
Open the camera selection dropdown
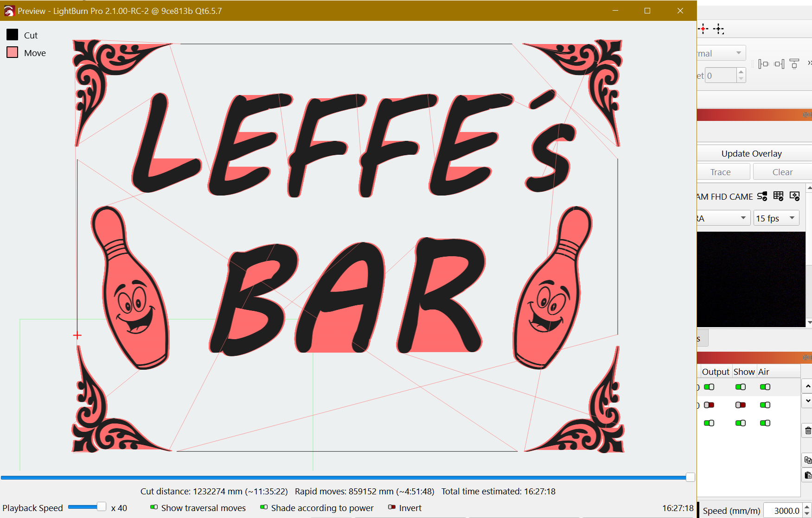[722, 218]
